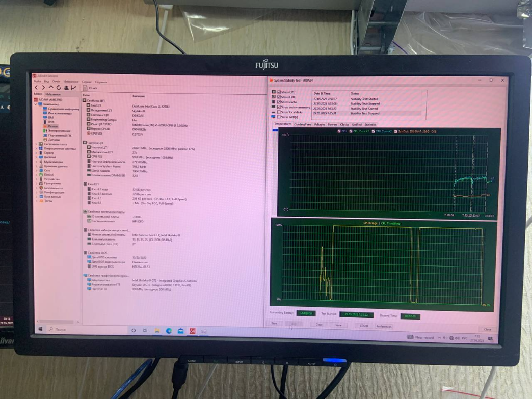Enable the Stress local disks checkbox
Viewport: 532px width, 399px height.
(x=279, y=112)
